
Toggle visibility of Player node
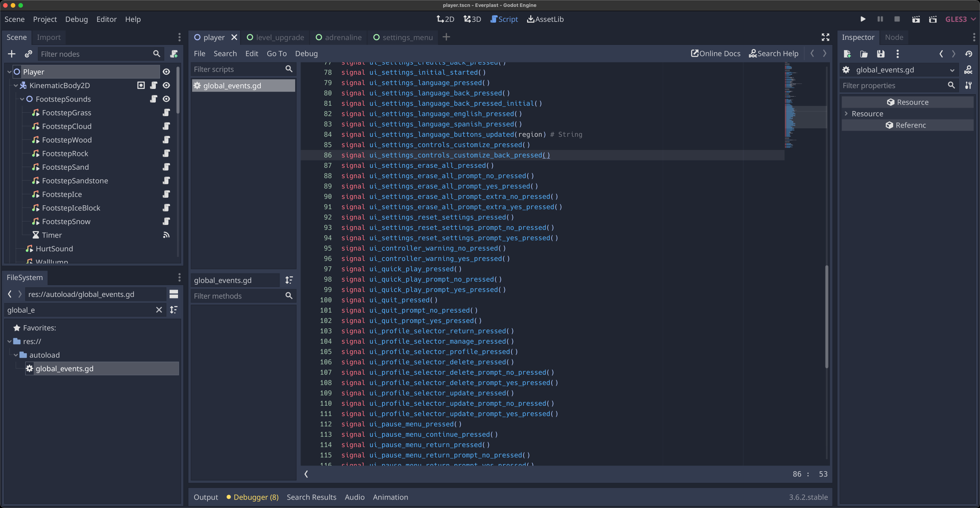pyautogui.click(x=166, y=72)
